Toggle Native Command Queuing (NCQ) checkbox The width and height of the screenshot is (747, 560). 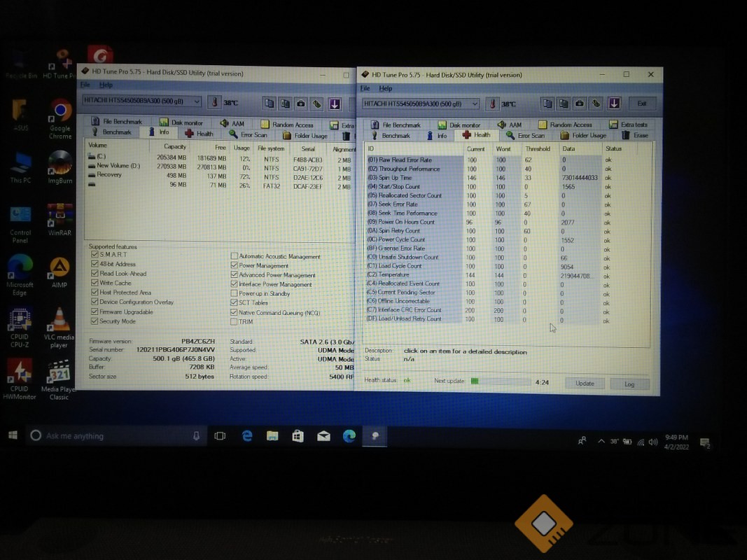tap(234, 312)
